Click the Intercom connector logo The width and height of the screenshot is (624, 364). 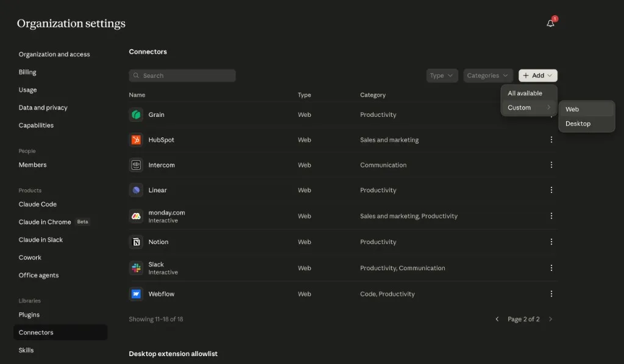pyautogui.click(x=136, y=165)
